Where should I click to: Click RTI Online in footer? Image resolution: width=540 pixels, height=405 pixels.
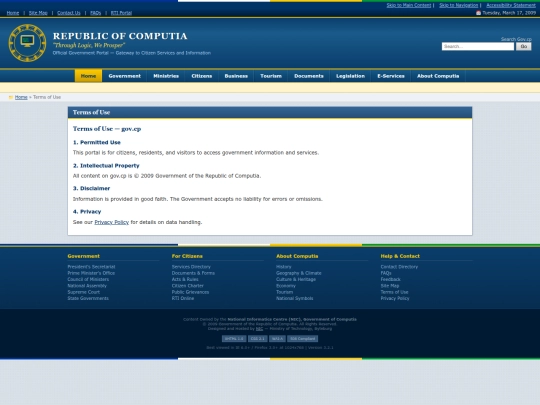pos(183,298)
